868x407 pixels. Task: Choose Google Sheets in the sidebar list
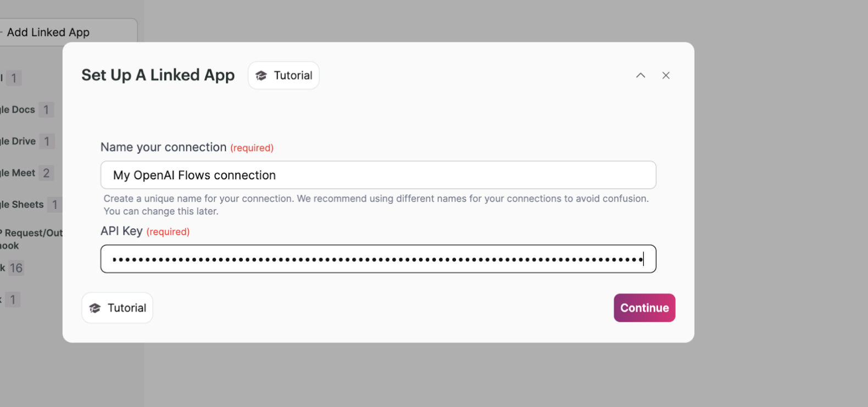22,205
